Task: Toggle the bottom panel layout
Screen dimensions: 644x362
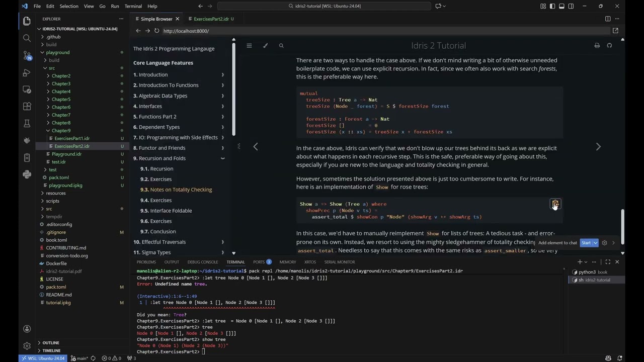Action: [561, 6]
